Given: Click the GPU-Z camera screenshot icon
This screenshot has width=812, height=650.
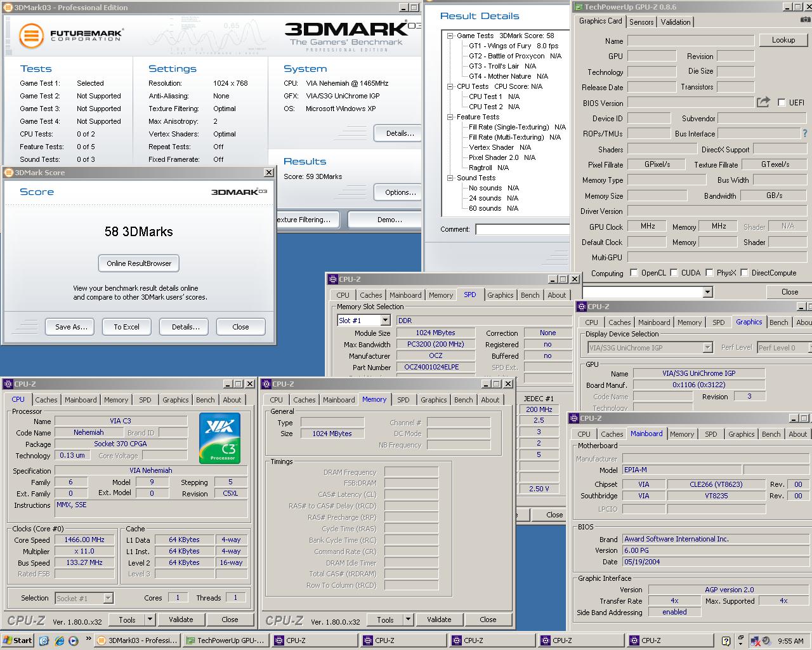Looking at the screenshot, I should [805, 20].
